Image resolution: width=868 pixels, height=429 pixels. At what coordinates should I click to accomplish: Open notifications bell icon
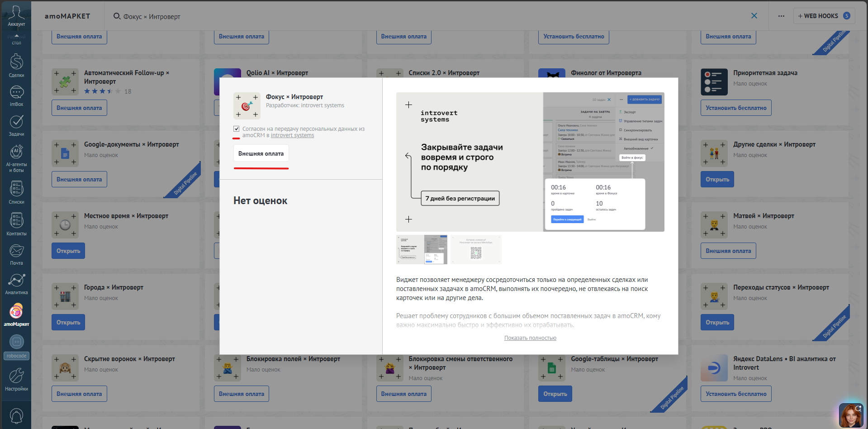[16, 415]
